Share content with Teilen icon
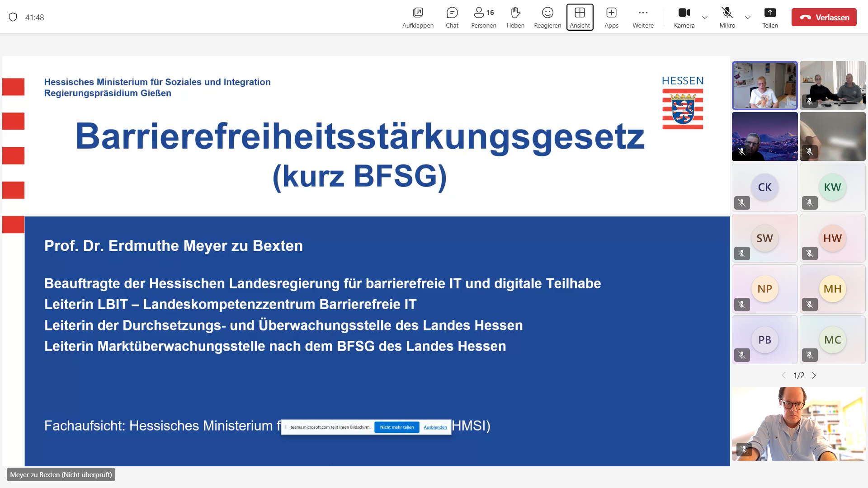The image size is (868, 488). pyautogui.click(x=770, y=18)
